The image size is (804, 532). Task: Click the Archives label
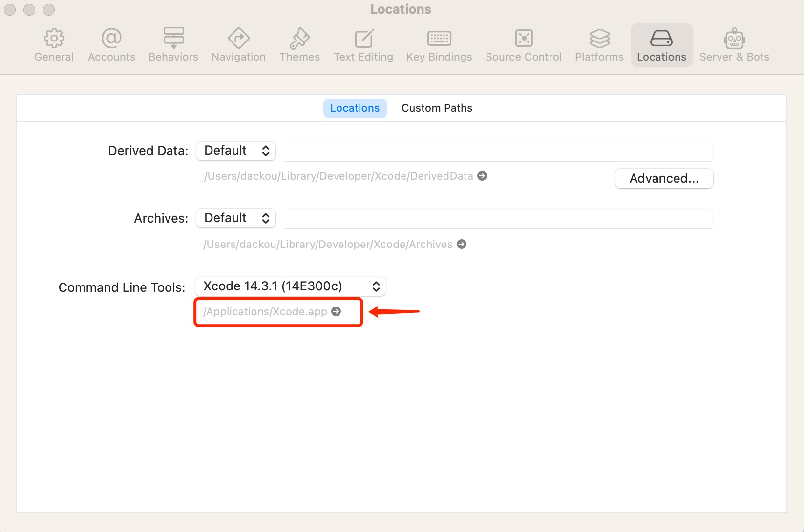pos(161,218)
